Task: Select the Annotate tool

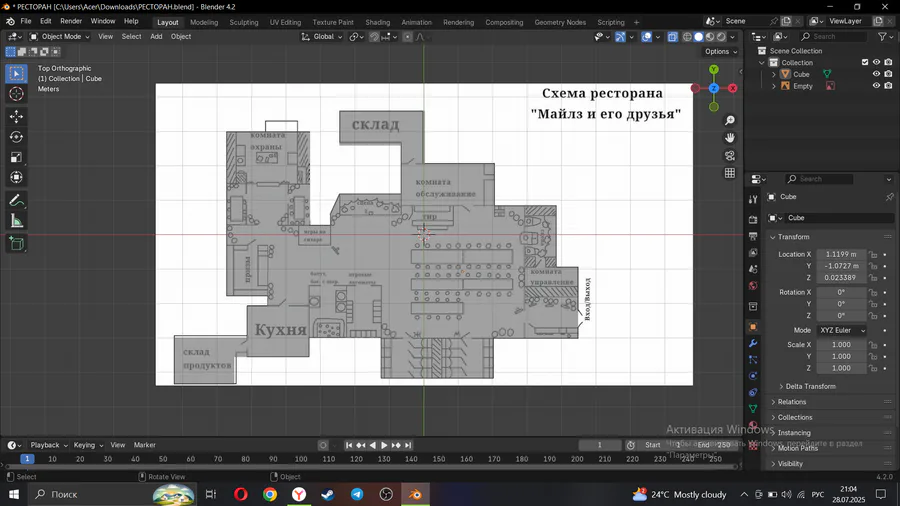Action: click(16, 201)
